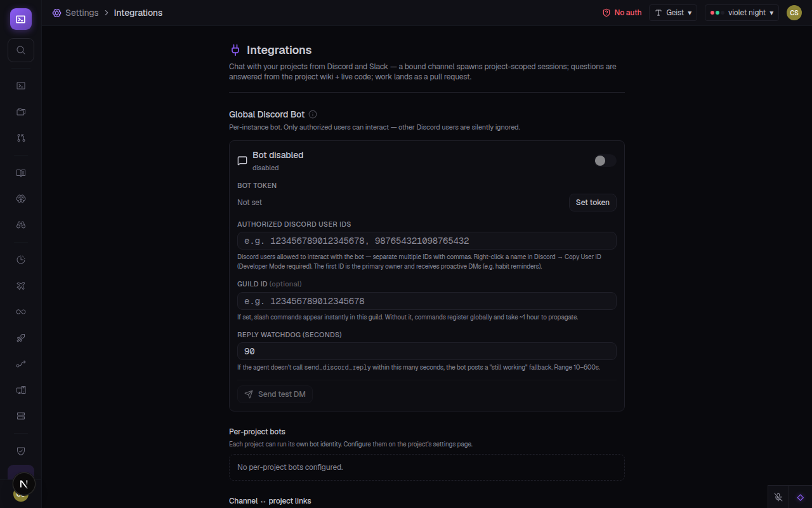The width and height of the screenshot is (812, 508).
Task: Focus the Authorized Discord User IDs field
Action: coord(427,241)
